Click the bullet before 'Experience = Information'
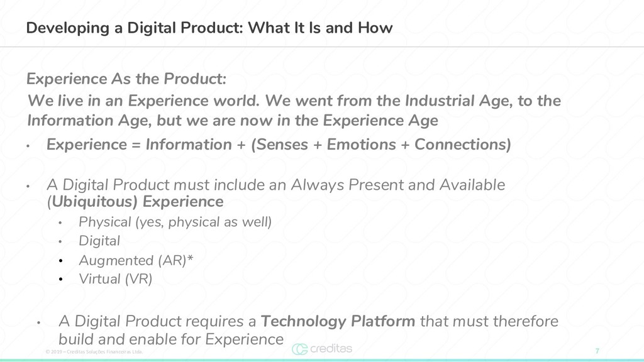The height and width of the screenshot is (362, 644). (28, 145)
